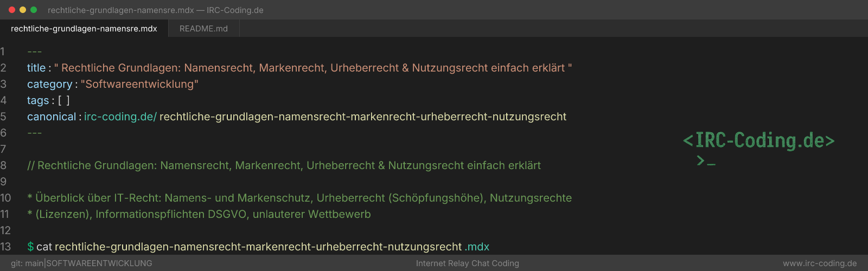Click the terminal prompt cursor under the logo
The width and height of the screenshot is (868, 271).
pos(706,160)
